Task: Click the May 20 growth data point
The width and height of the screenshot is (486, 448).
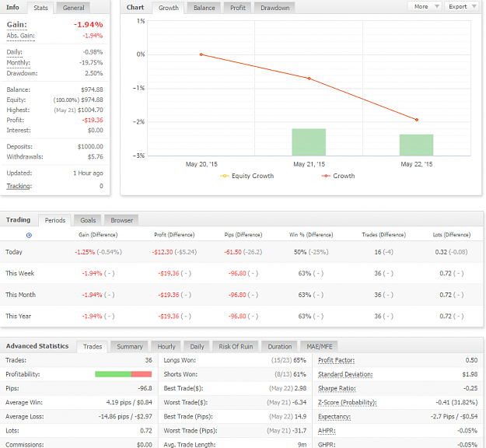Action: [x=201, y=54]
